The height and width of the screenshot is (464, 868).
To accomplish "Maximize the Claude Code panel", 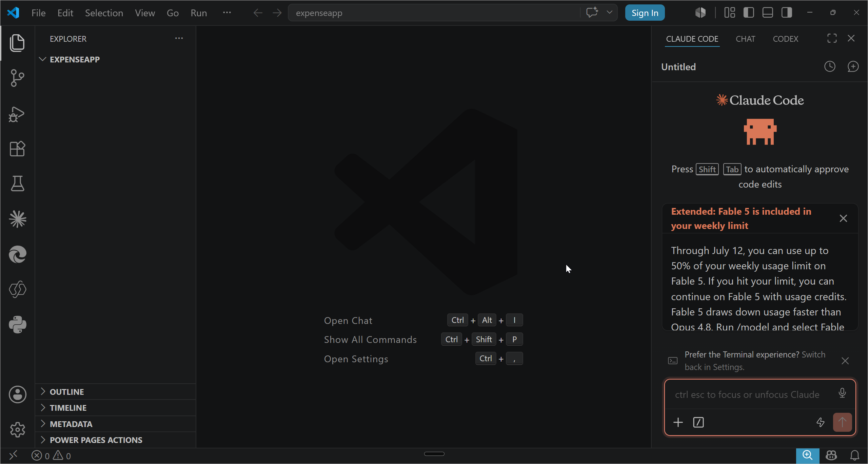I will [x=832, y=38].
